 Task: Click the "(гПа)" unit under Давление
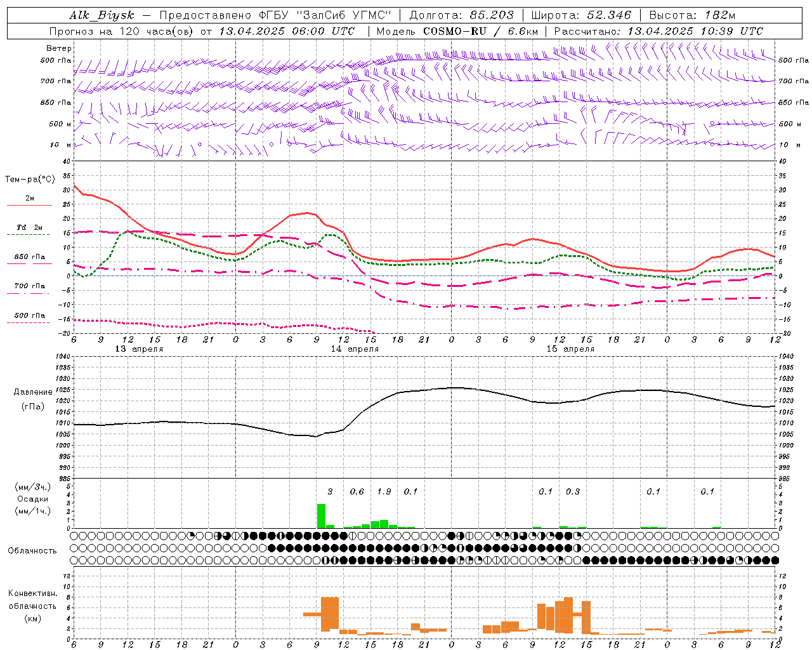coord(33,407)
